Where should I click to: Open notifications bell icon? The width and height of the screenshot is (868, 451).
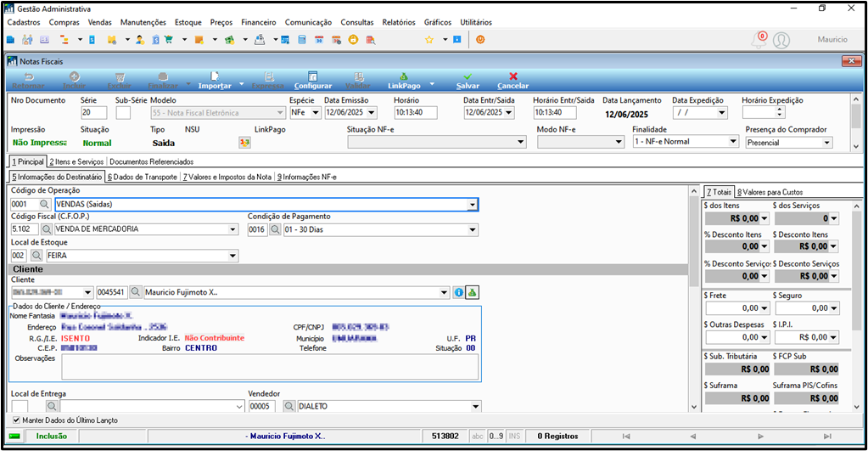[759, 40]
